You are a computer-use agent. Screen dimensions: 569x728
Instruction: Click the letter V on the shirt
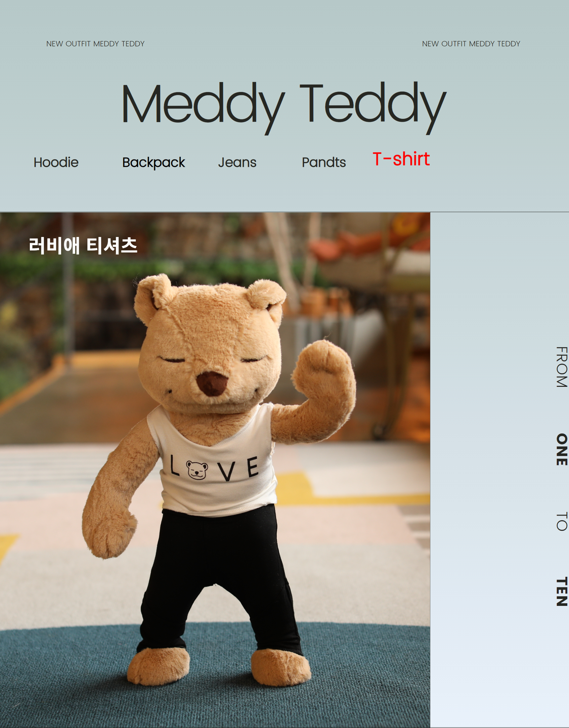[228, 471]
